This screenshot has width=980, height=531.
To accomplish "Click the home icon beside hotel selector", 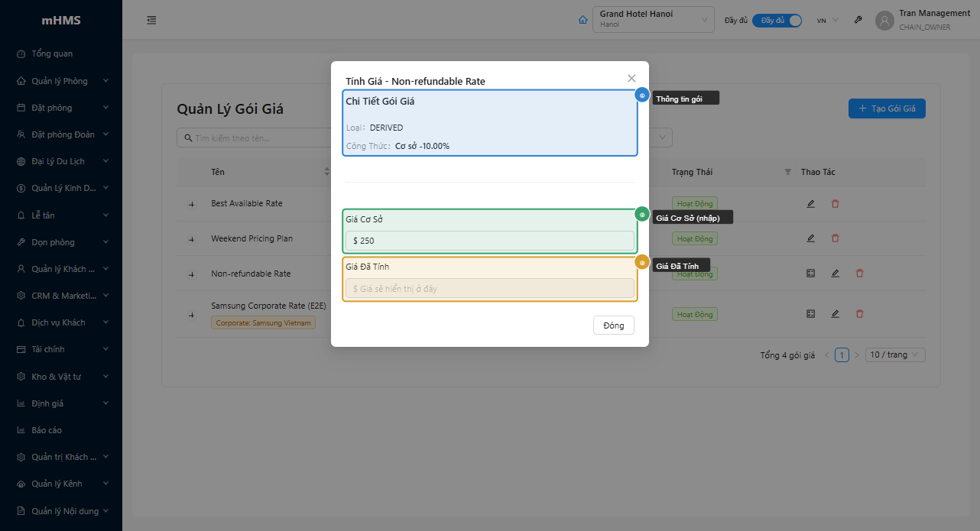I will tap(583, 20).
